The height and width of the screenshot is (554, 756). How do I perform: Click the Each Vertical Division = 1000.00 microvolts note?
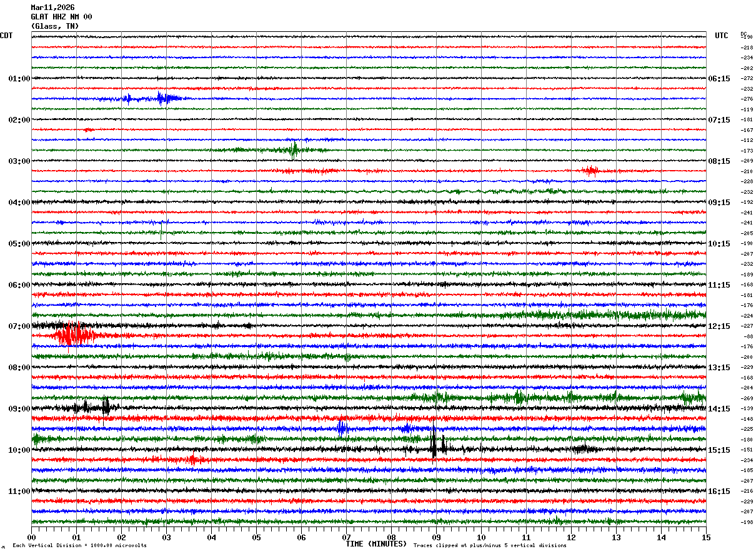[x=79, y=545]
